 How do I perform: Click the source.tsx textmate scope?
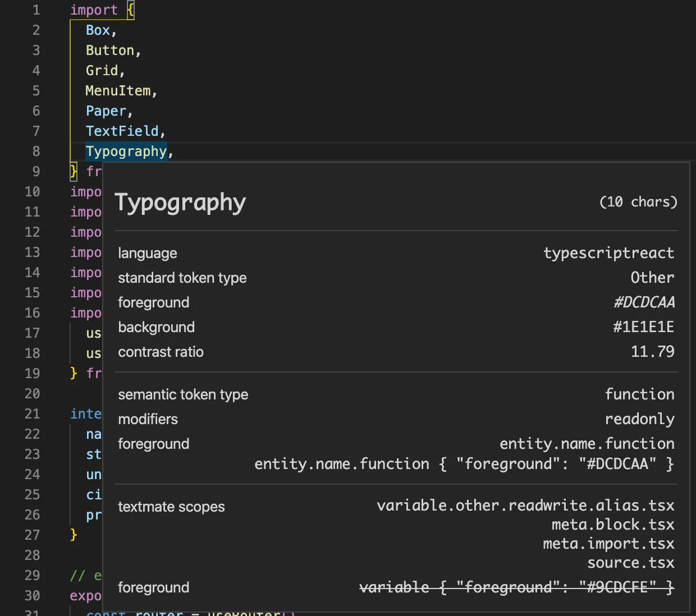(630, 563)
